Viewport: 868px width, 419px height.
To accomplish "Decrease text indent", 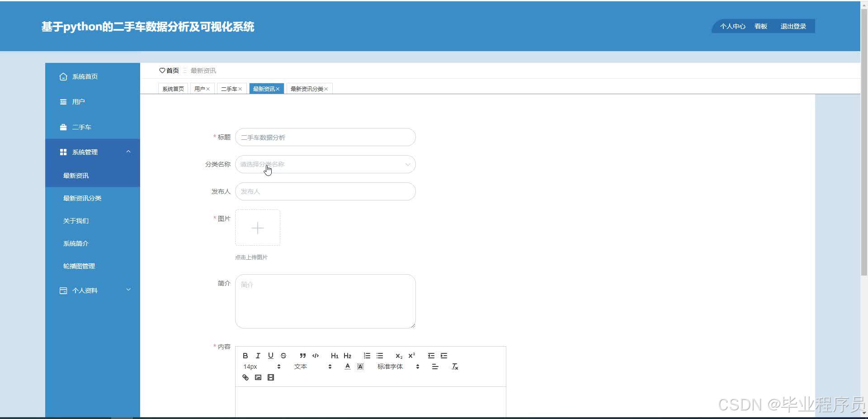I will tap(431, 356).
